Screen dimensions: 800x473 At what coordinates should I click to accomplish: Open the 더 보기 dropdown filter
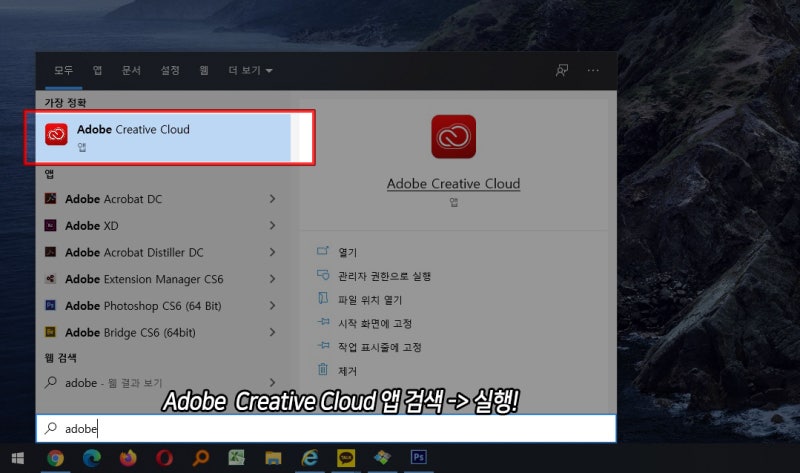250,70
